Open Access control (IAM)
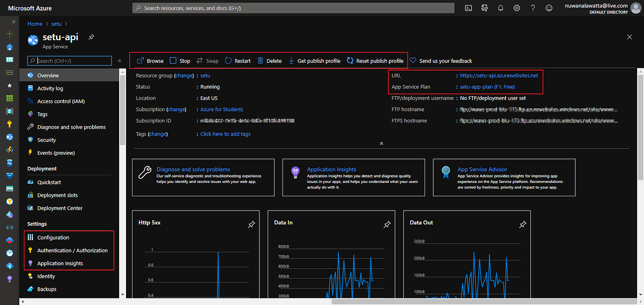 pyautogui.click(x=69, y=101)
